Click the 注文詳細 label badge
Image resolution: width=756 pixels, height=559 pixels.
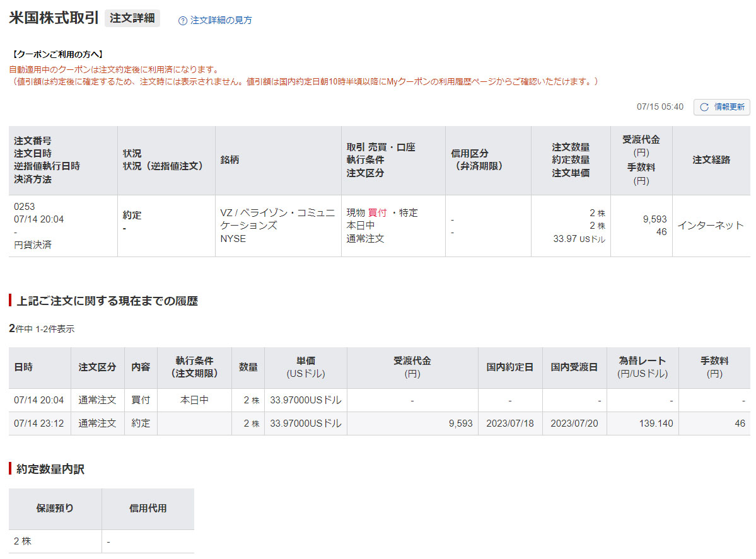coord(132,18)
